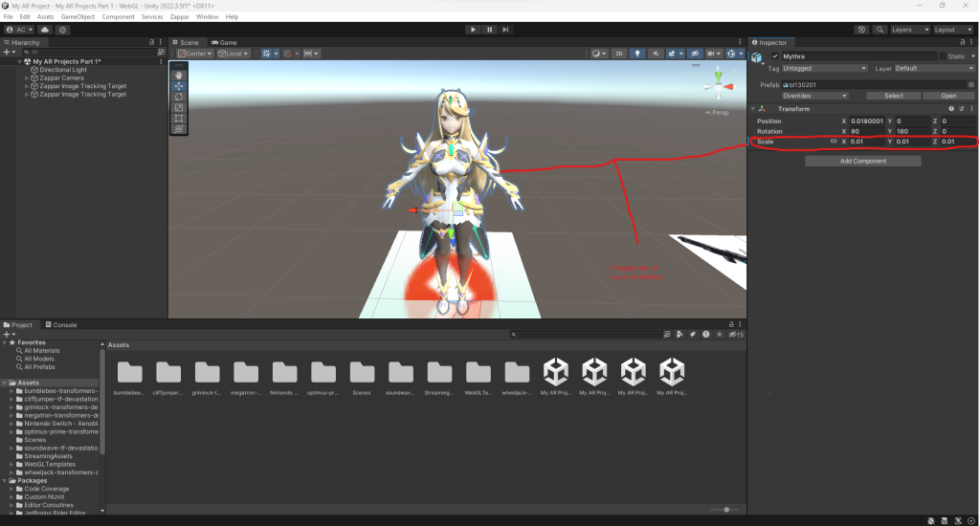Expand the Zappar Camera hierarchy item
The image size is (980, 526).
tap(27, 78)
